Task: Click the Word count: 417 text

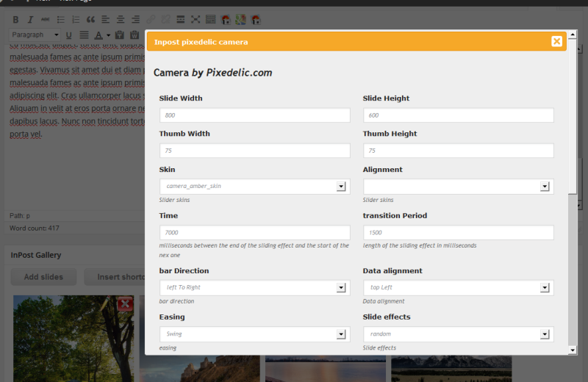Action: click(x=34, y=228)
